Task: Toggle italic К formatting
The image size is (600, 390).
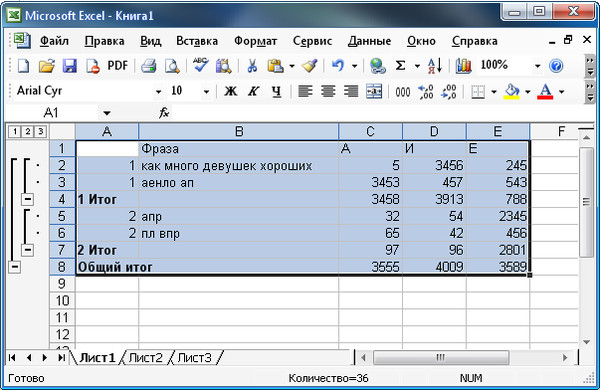Action: point(253,91)
